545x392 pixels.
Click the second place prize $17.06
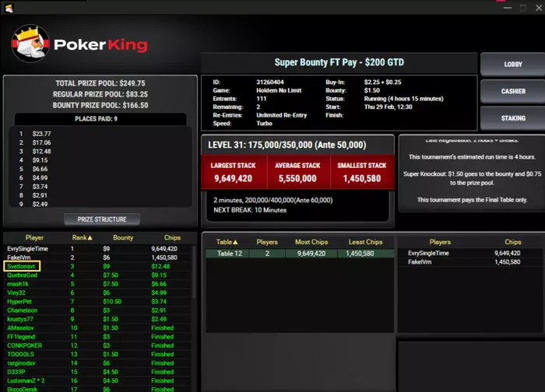(x=41, y=142)
